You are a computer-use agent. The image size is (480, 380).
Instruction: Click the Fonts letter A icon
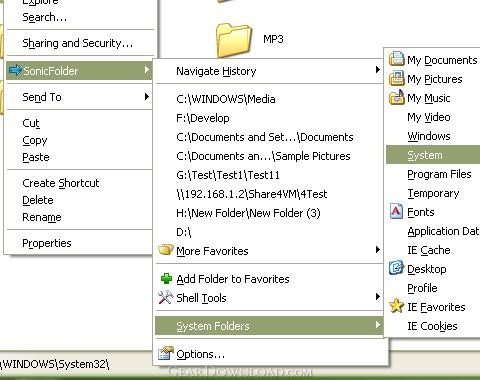pos(396,211)
